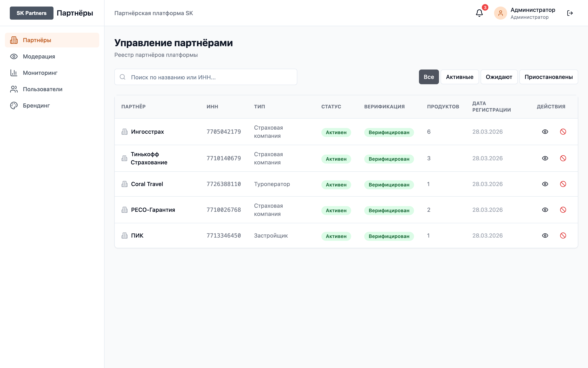Image resolution: width=588 pixels, height=368 pixels.
Task: Click Активен badge in РЕСО-Гарантия row
Action: 336,211
